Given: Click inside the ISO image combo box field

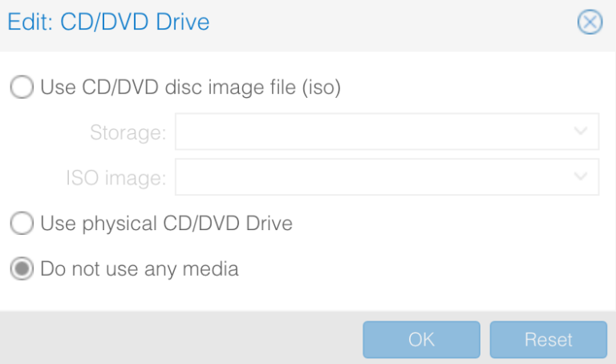Looking at the screenshot, I should point(369,178).
